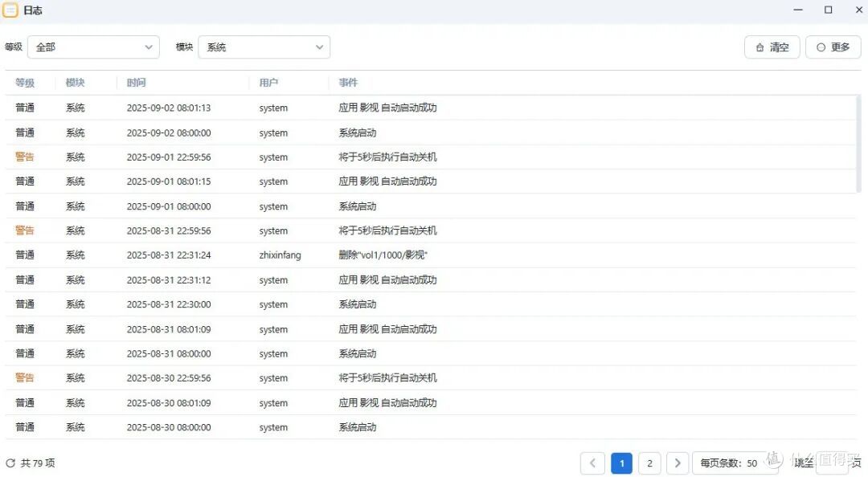Viewport: 868px width, 477px height.
Task: Click the vertical scrollbar of the log list
Action: [x=858, y=144]
